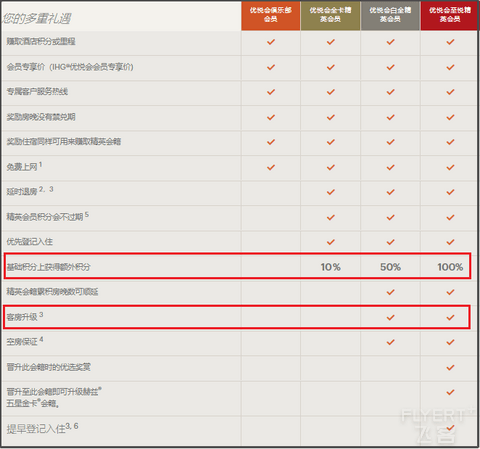This screenshot has width=480, height=449.
Task: Click 精英会籍累积房晚数可顺延 checkmark under 至悦精英会员
Action: [x=450, y=292]
